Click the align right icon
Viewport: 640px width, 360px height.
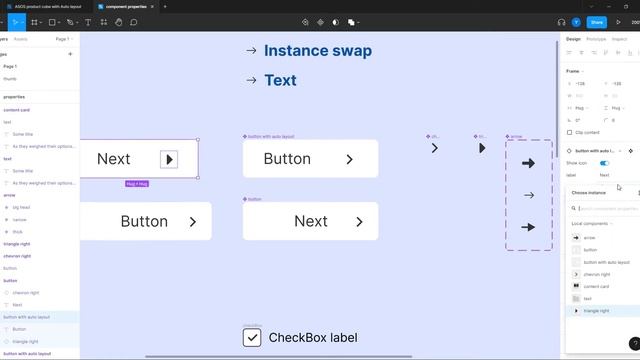[x=594, y=53]
